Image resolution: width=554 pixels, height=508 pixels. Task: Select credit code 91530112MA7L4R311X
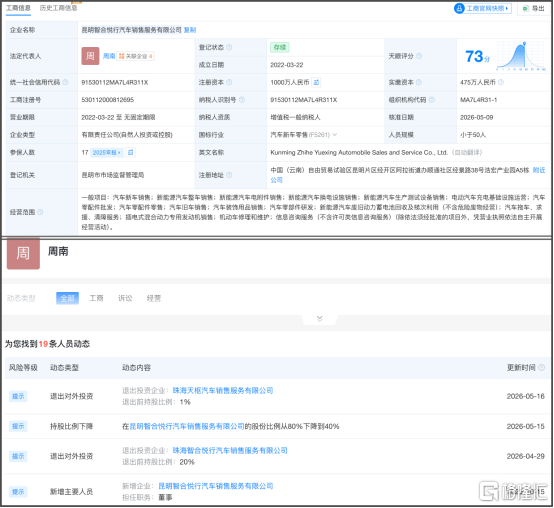click(x=115, y=82)
